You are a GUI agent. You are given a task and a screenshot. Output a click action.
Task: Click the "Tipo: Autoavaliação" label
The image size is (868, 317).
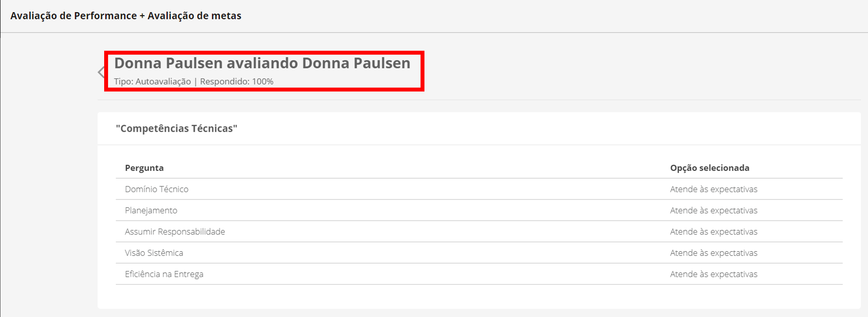tap(152, 82)
